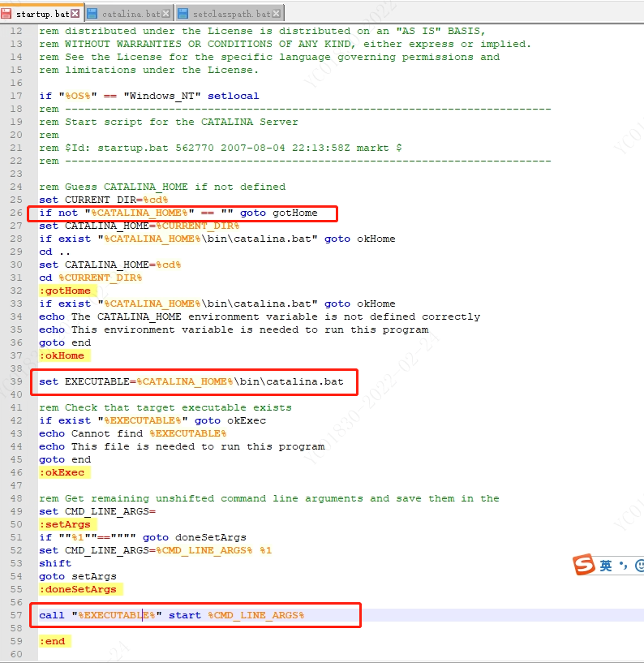
Task: Click the saved disk icon on catalina.bat tab
Action: point(92,14)
